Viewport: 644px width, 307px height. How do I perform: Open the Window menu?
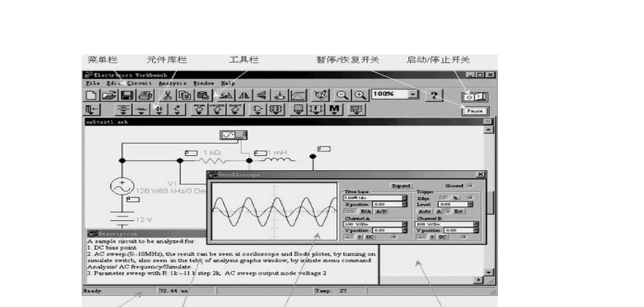[x=204, y=83]
